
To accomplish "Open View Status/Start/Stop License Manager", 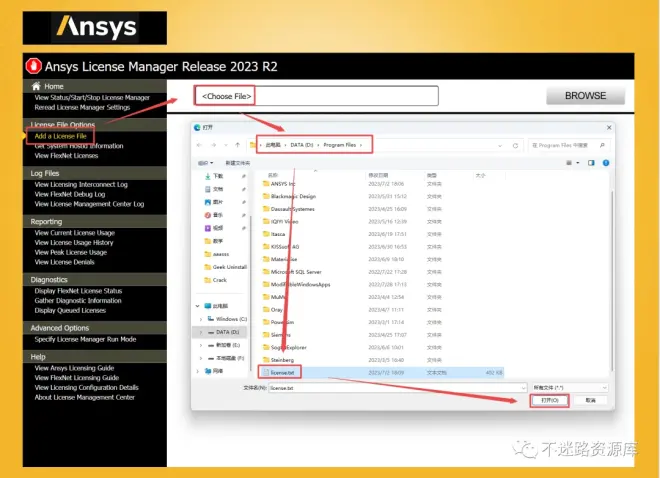I will 92,98.
